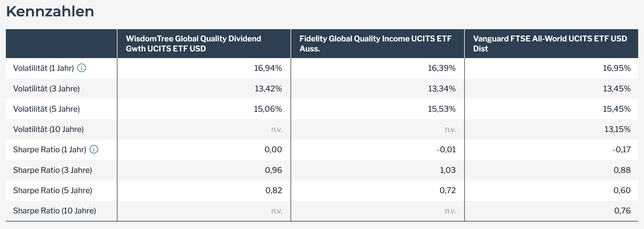Click the -0,17 Sharpe ratio for Vanguard
This screenshot has height=229, width=644.
tap(621, 150)
